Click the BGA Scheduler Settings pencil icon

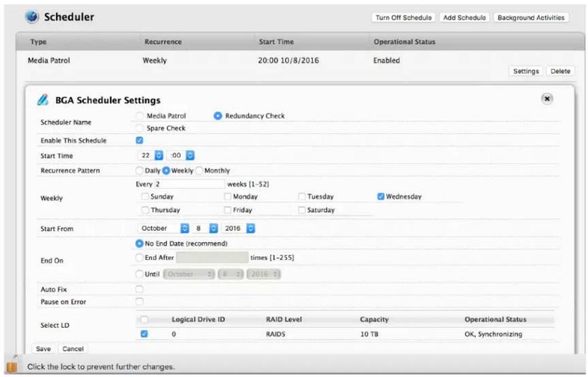coord(43,100)
